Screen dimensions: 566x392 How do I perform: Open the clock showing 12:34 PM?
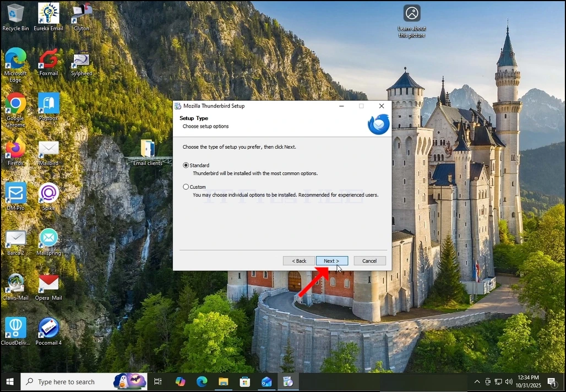(529, 382)
